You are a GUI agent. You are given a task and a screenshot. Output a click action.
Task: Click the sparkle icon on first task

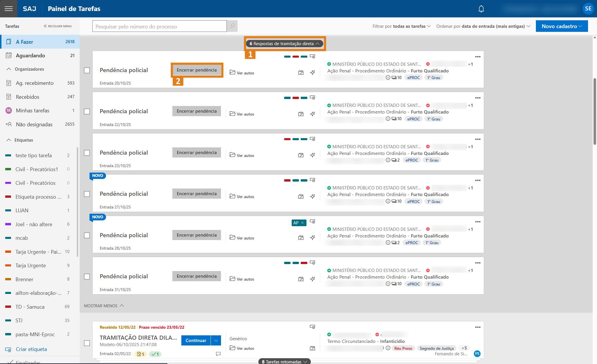[x=313, y=73]
